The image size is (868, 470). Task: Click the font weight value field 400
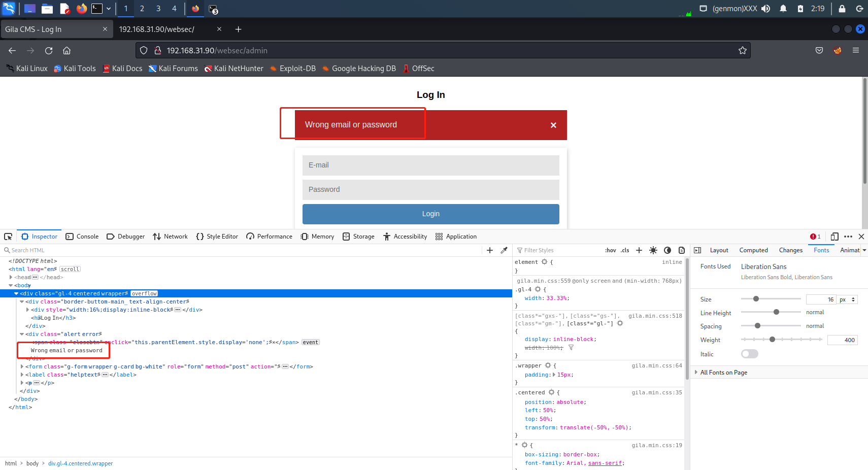pos(843,340)
